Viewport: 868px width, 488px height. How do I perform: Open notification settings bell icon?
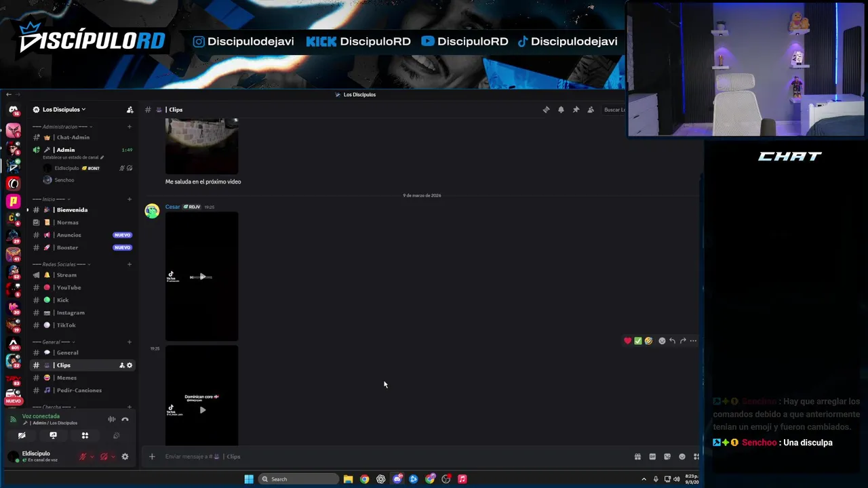click(561, 110)
